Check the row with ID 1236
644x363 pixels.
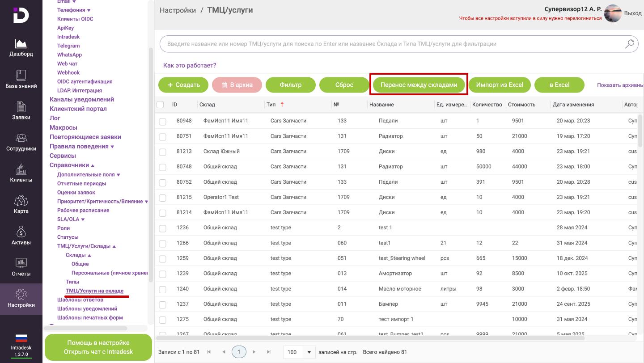click(162, 228)
